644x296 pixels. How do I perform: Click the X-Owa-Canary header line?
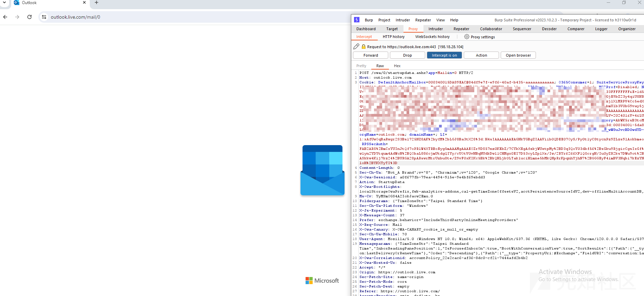[x=419, y=230]
